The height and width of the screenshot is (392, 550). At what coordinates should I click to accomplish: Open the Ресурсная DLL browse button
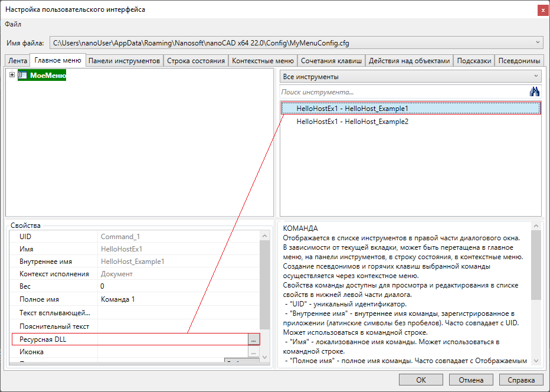[253, 339]
